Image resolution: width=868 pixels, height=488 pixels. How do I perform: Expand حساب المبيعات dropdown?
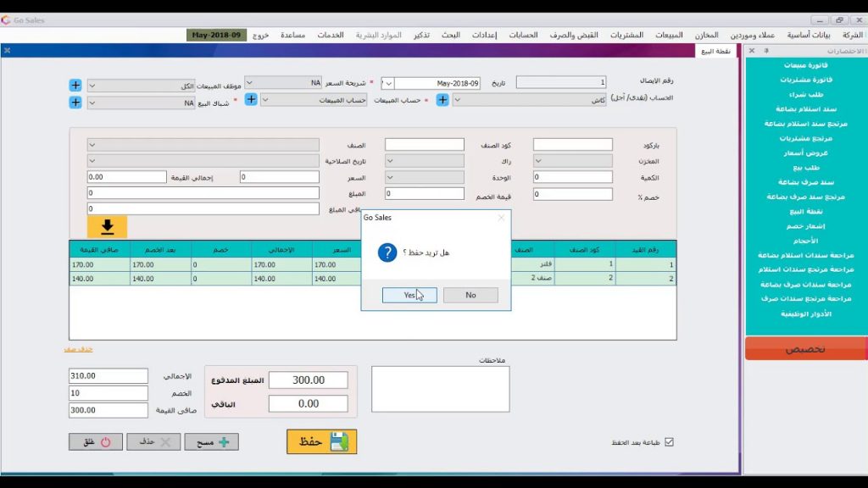pos(265,100)
